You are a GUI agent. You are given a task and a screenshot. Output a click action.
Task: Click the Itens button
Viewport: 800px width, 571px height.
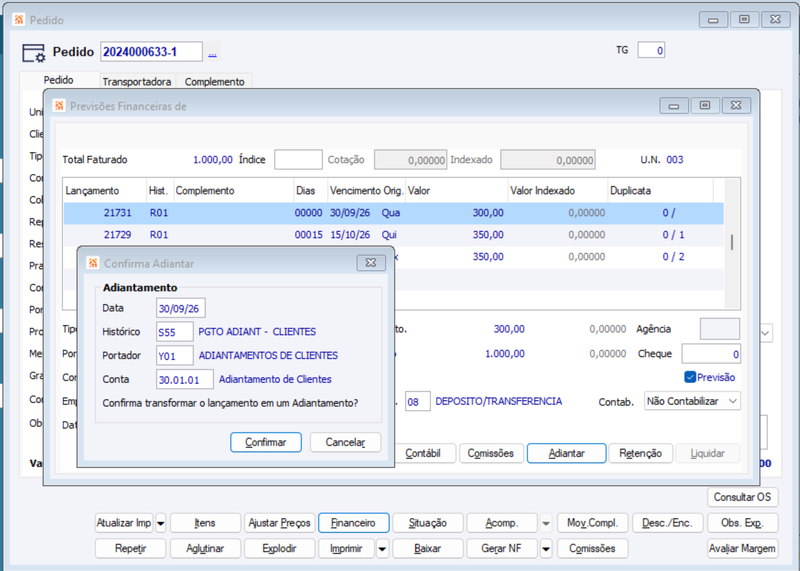(205, 523)
